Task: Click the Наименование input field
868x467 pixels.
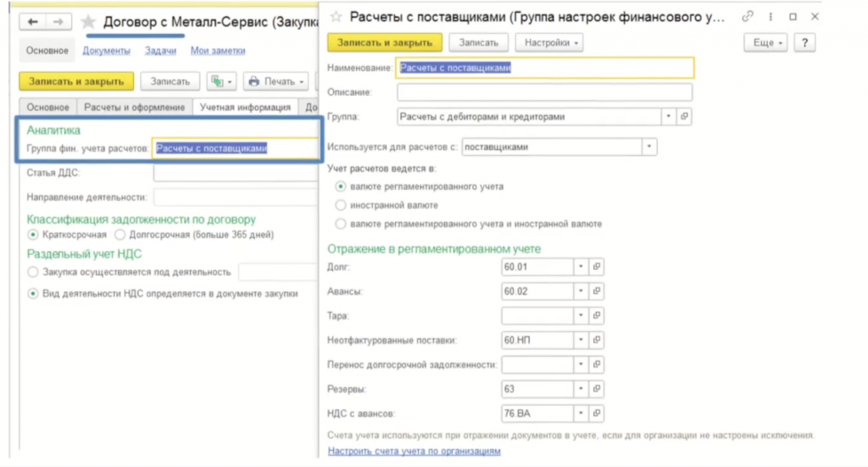Action: pyautogui.click(x=545, y=68)
